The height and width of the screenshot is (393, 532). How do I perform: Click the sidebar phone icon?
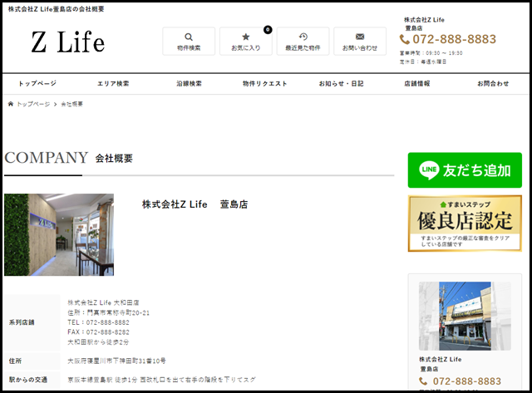tap(423, 381)
